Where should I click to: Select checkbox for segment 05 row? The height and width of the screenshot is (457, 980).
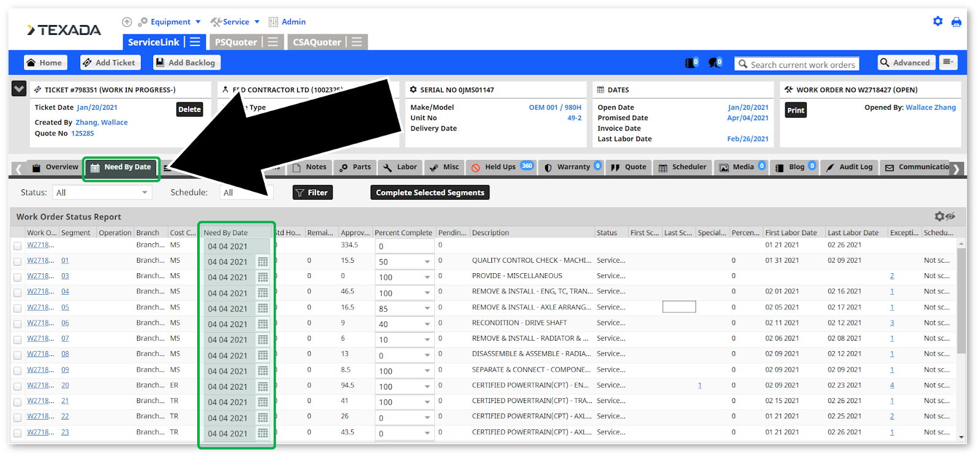[x=17, y=308]
